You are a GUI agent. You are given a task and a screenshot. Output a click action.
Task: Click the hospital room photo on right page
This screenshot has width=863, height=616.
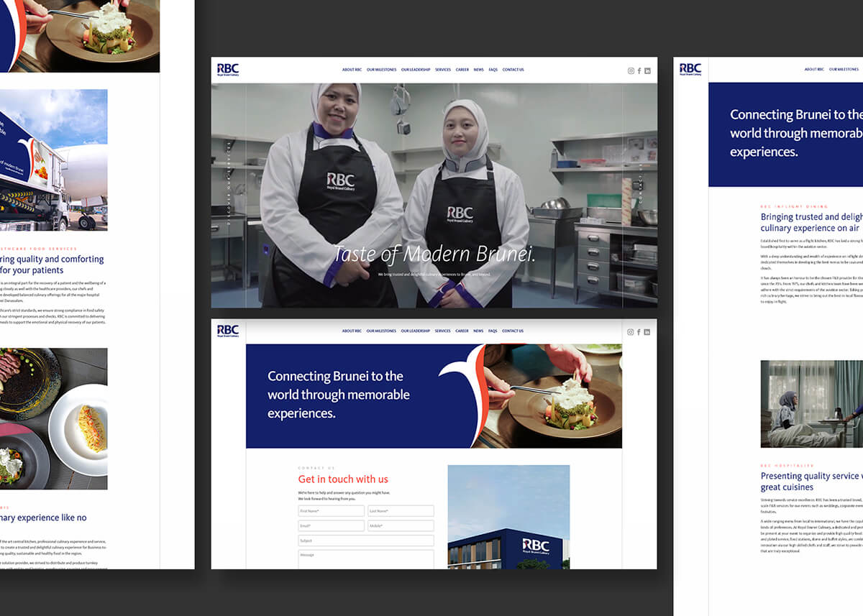[x=811, y=404]
